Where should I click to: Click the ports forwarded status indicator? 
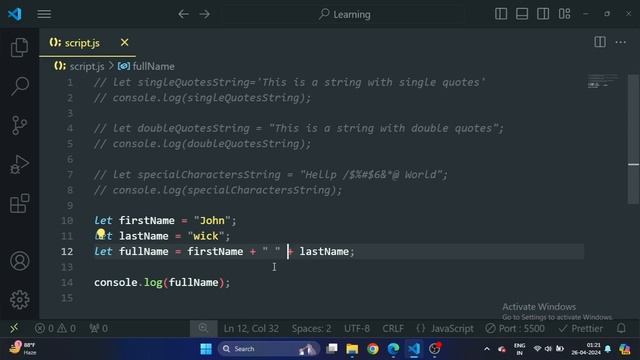[98, 328]
